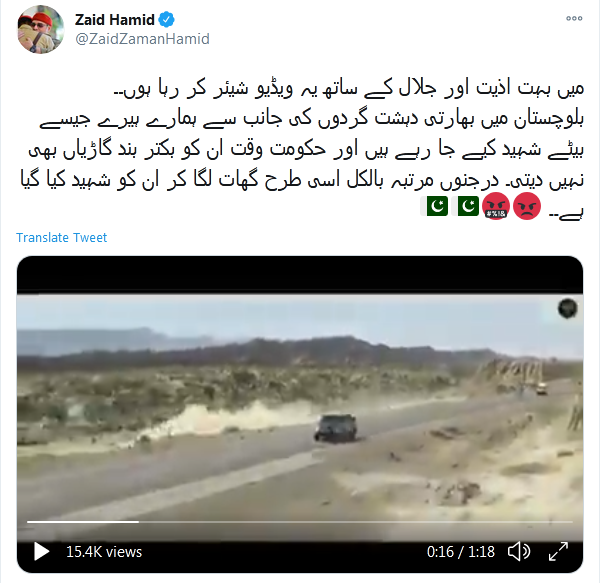Screen dimensions: 600x583
Task: Play the video using the play button
Action: pyautogui.click(x=41, y=552)
